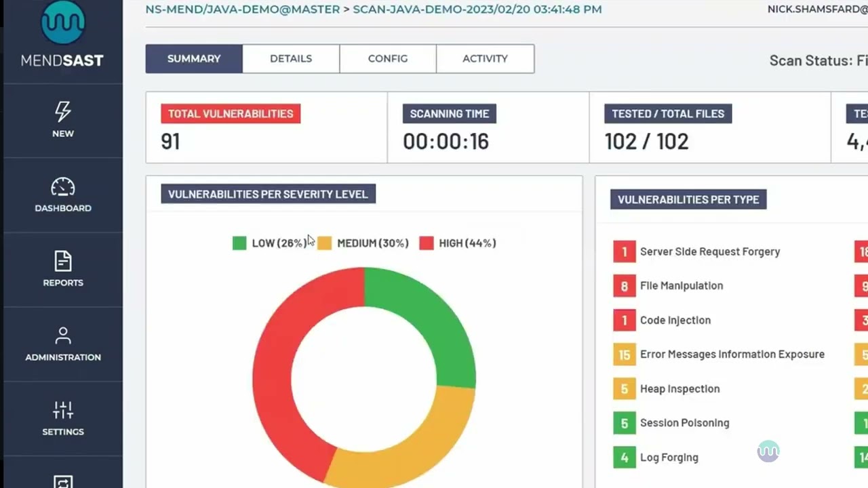
Task: Click Error Messages Information Exposure entry
Action: coord(732,354)
